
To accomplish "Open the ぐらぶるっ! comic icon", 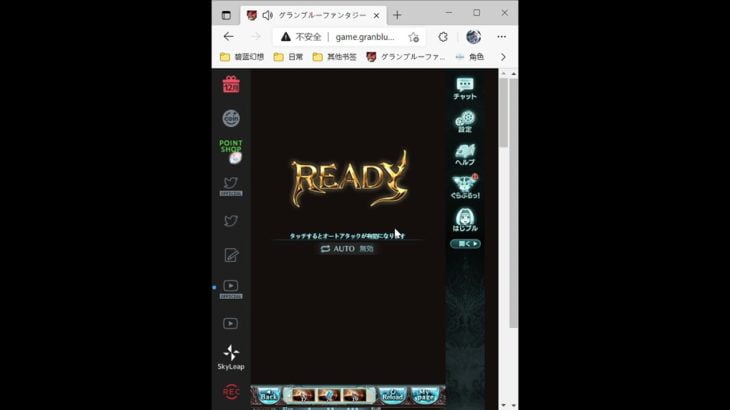I will point(465,187).
